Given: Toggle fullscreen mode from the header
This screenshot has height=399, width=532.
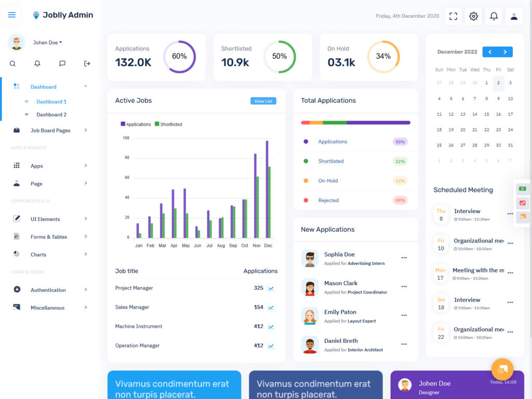Looking at the screenshot, I should coord(453,16).
